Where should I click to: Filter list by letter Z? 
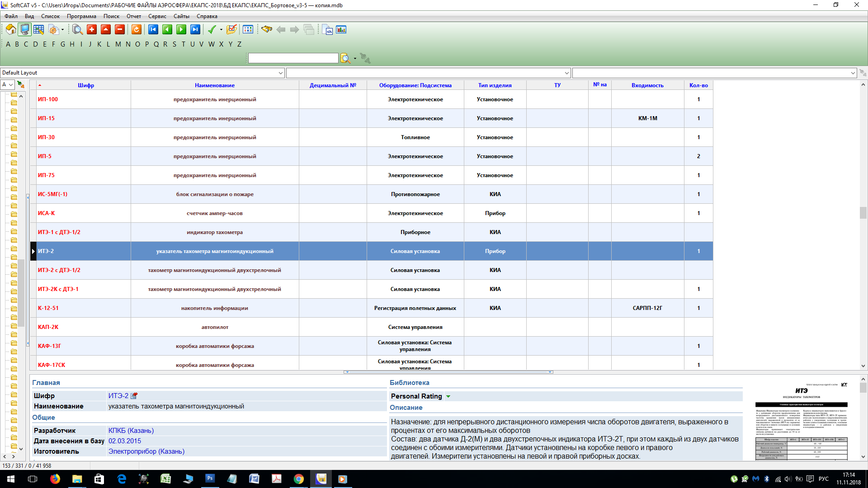click(x=240, y=44)
